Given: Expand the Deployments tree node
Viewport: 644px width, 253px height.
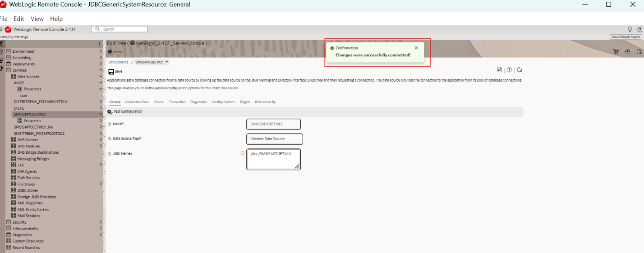Looking at the screenshot, I should 101,64.
